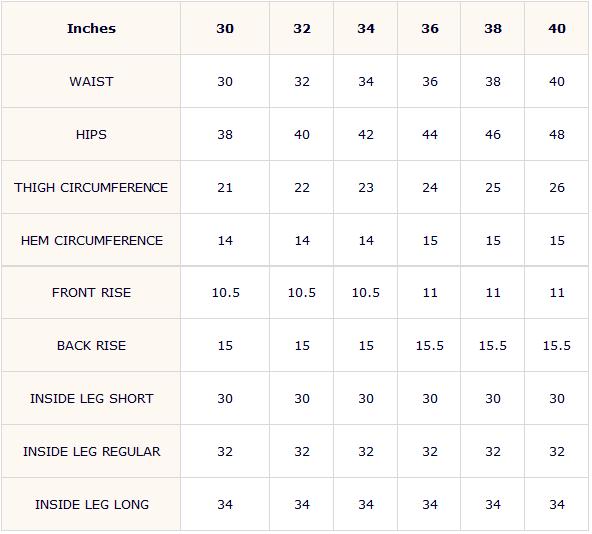Click the INSIDE LEG LONG label

click(x=92, y=505)
